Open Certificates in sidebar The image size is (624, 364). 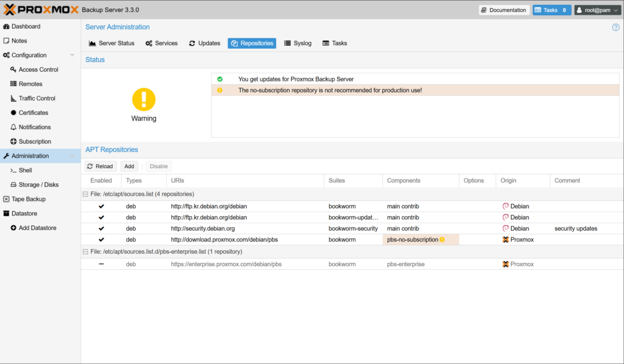[33, 113]
